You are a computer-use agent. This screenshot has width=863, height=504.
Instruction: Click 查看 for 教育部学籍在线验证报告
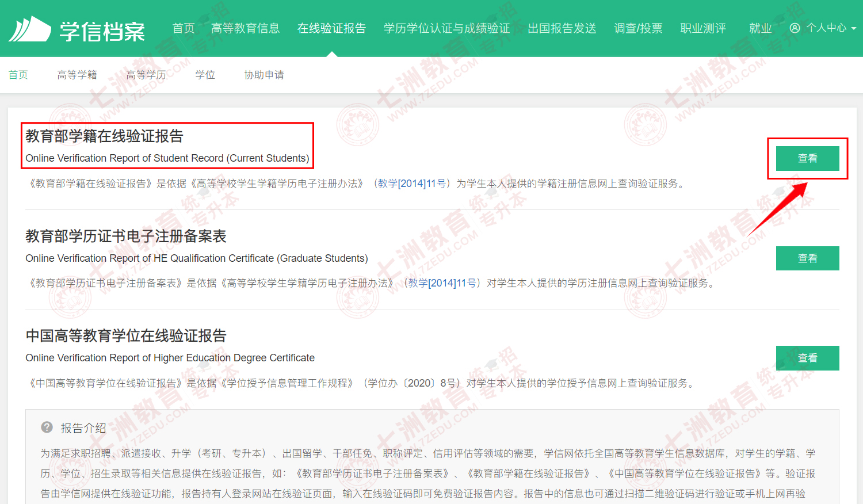click(807, 158)
